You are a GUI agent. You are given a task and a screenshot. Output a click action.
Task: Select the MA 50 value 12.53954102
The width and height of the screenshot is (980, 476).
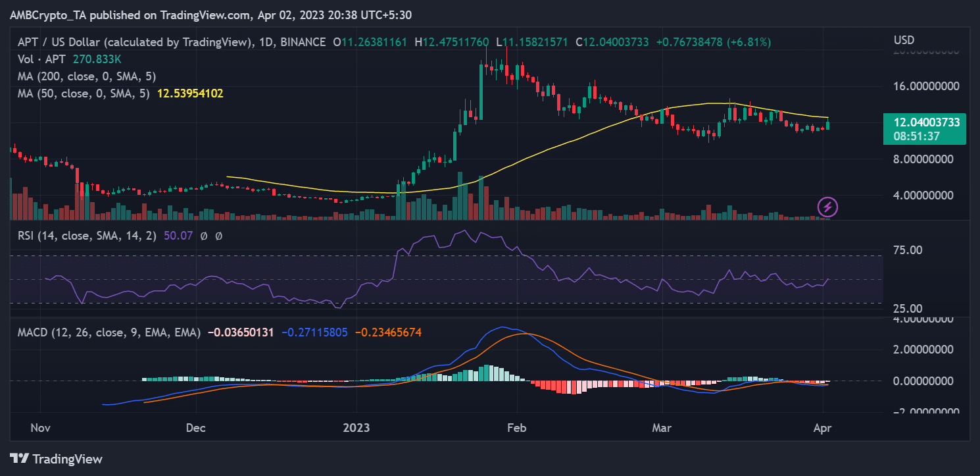pos(190,93)
